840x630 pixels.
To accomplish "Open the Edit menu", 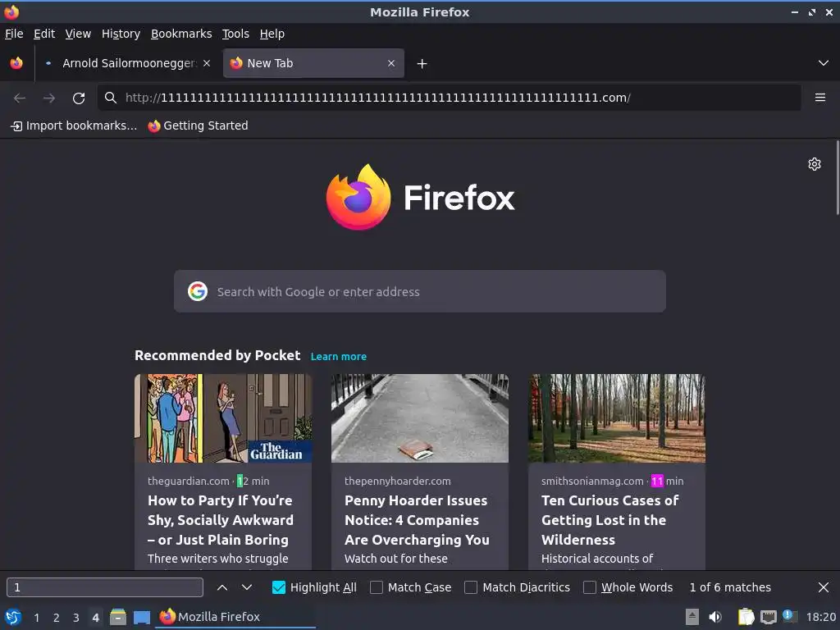I will [x=44, y=34].
